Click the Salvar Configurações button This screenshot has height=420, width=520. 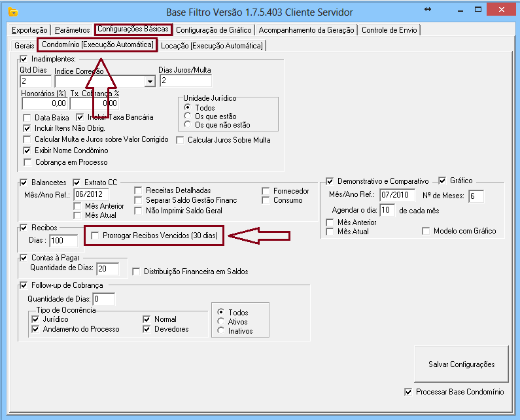coord(461,364)
